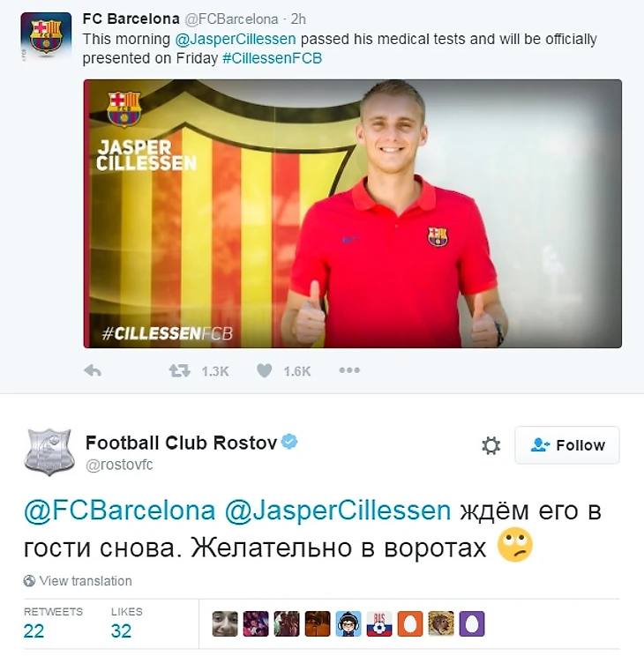Open the gear settings dropdown beside Follow
The width and height of the screenshot is (644, 656).
[490, 445]
